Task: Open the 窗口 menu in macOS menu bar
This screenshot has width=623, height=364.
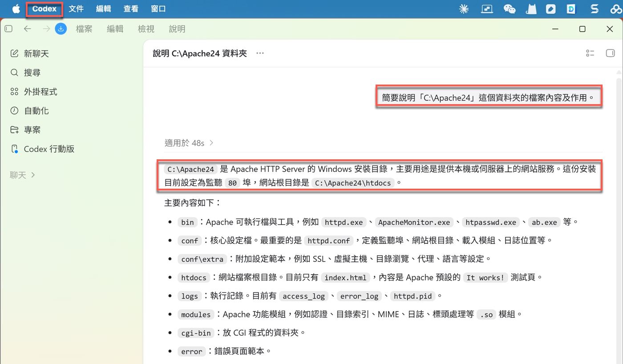Action: pyautogui.click(x=158, y=9)
